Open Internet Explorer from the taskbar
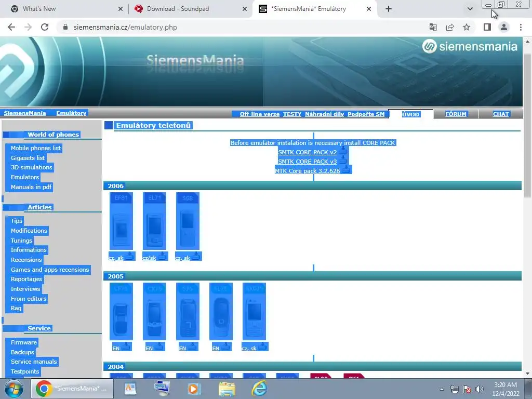 259,389
